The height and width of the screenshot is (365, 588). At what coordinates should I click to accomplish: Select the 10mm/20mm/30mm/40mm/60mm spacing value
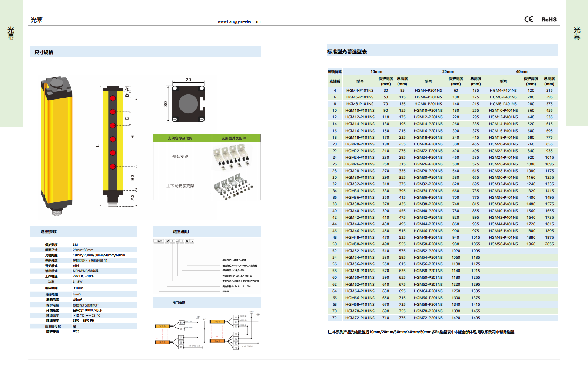[x=99, y=255]
